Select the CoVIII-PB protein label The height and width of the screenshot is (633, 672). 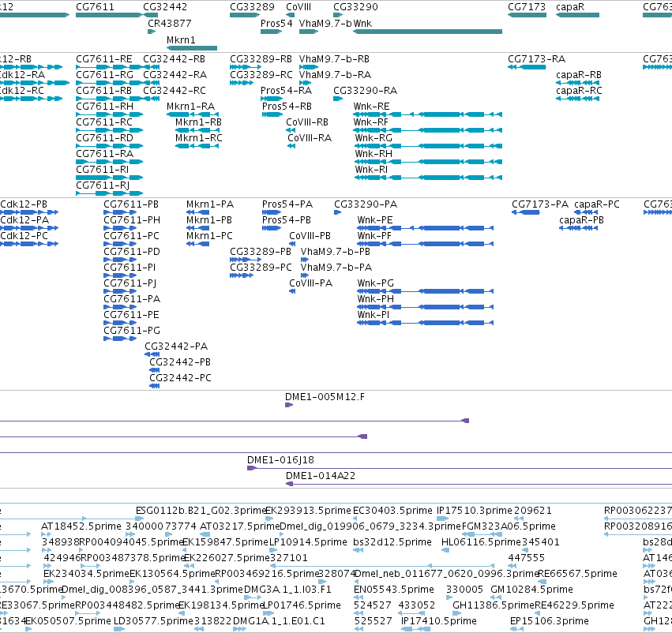(310, 236)
